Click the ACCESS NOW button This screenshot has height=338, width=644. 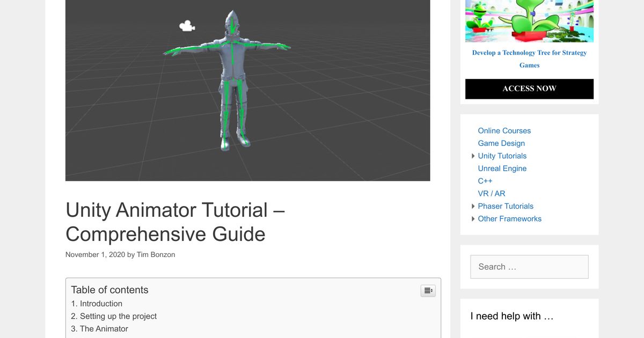529,89
